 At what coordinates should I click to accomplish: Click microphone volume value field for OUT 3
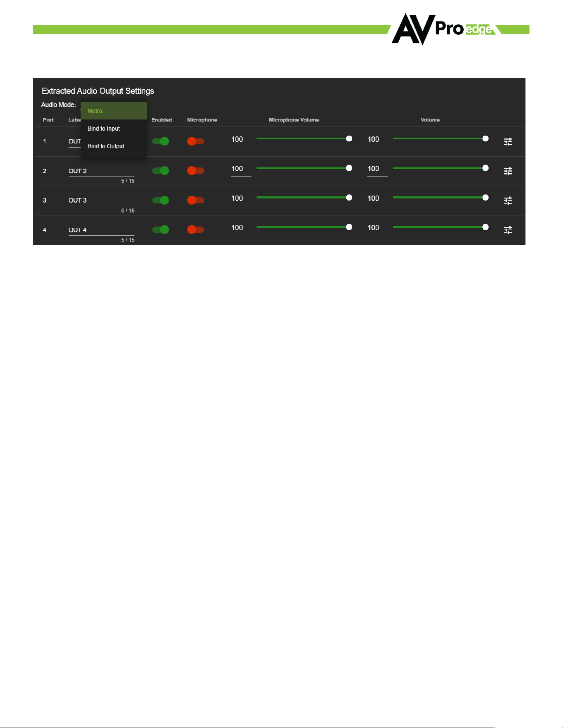[241, 199]
